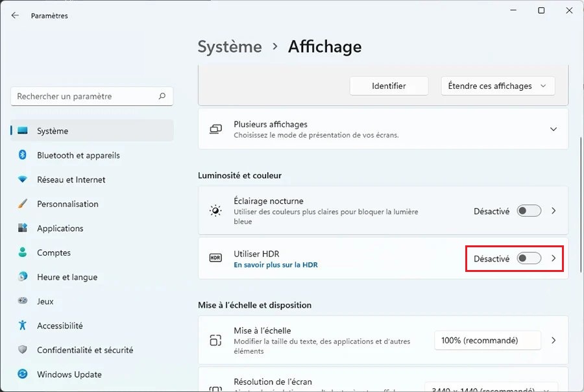Maximize the Paramètres window
Viewport: 584px width, 392px height.
pos(542,10)
